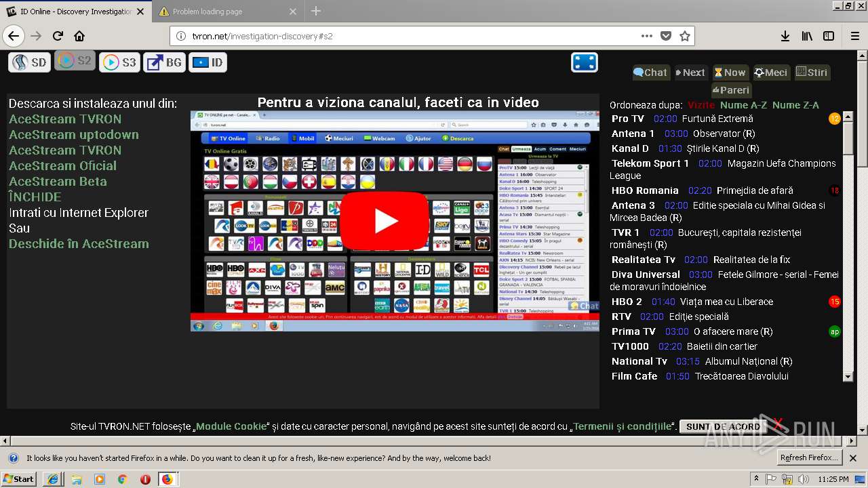Image resolution: width=868 pixels, height=488 pixels.
Task: Switch to the S2 stream source
Action: 74,60
